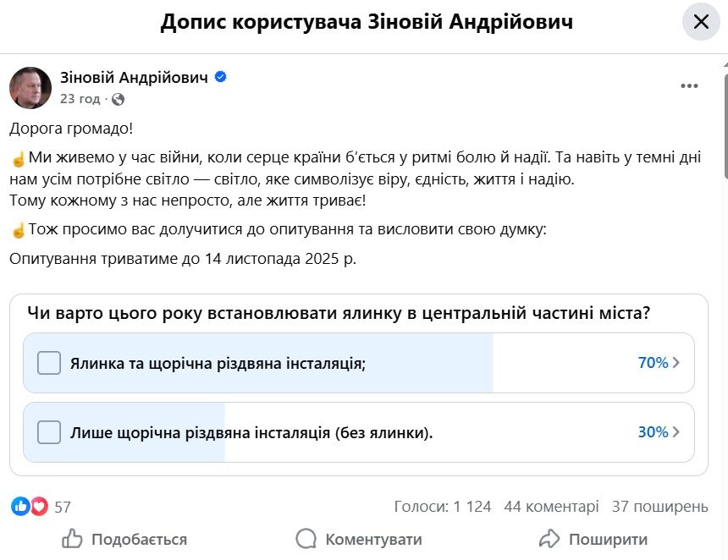
Task: Expand the chevron next to the 70% result
Action: coord(675,362)
